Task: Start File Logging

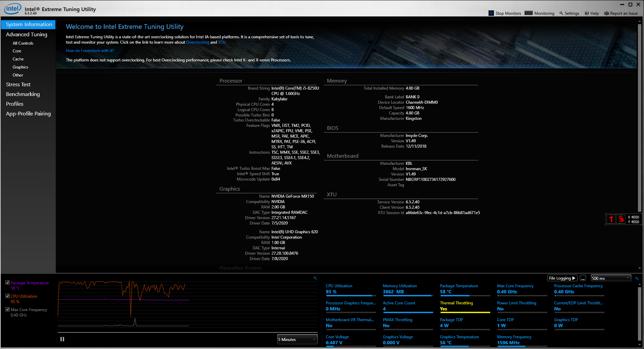Action: [x=562, y=278]
